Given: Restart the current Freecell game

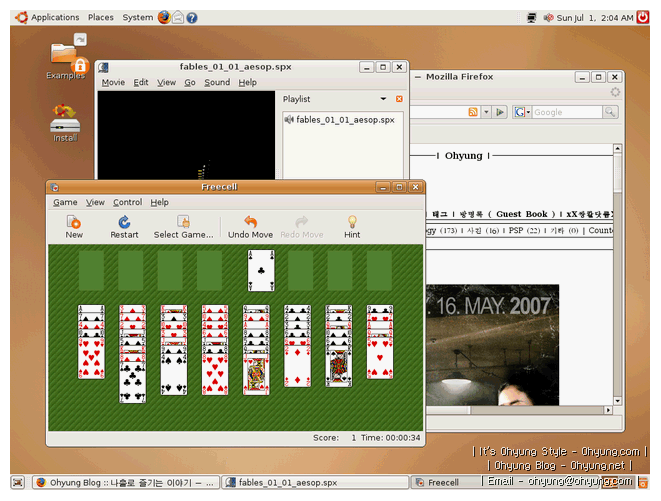Looking at the screenshot, I should 124,227.
